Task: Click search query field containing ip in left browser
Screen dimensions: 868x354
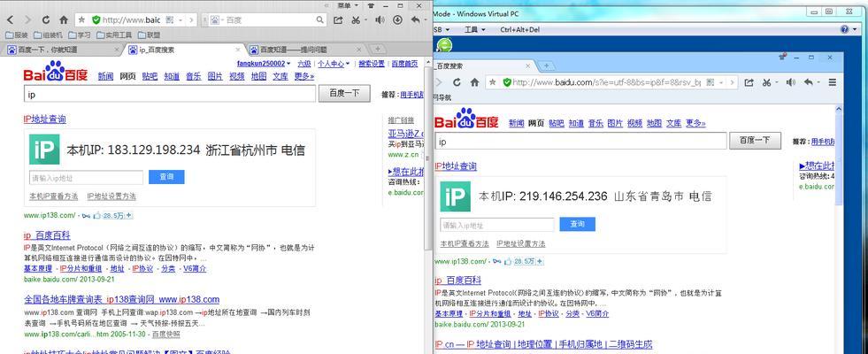Action: point(169,94)
